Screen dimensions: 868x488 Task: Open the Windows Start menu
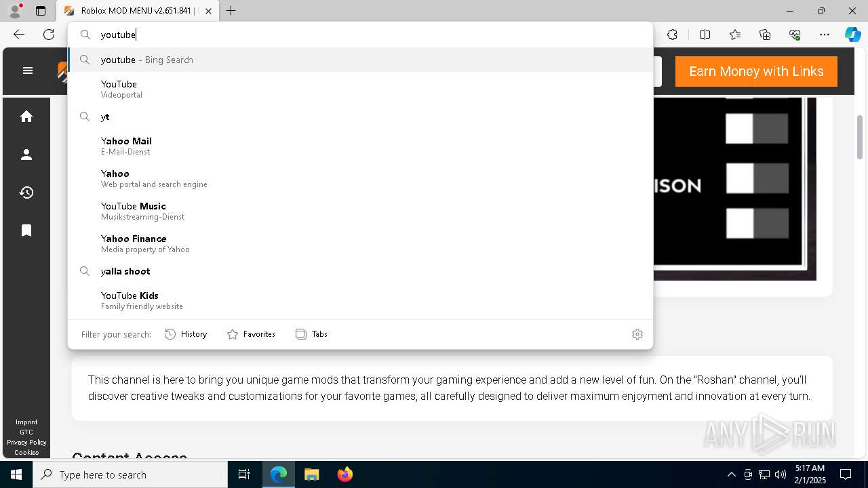16,474
